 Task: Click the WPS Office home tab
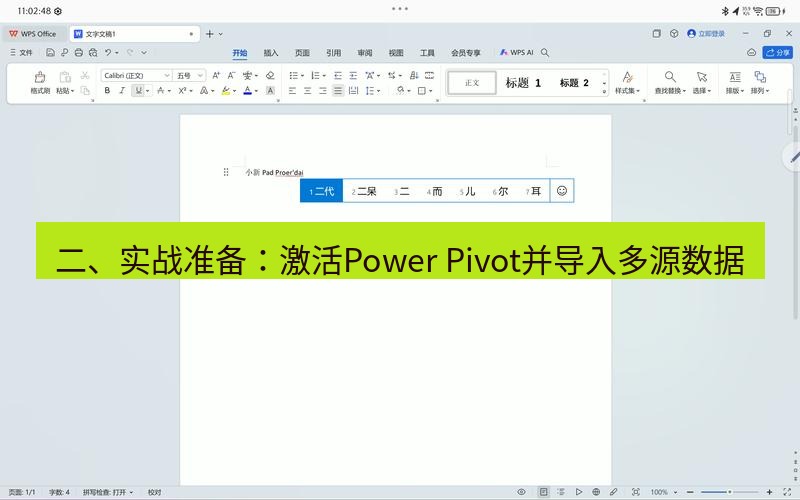(x=33, y=34)
